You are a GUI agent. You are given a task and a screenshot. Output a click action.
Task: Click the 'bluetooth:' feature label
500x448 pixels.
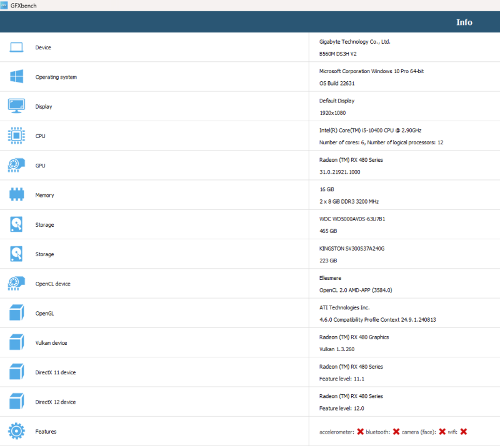(378, 432)
